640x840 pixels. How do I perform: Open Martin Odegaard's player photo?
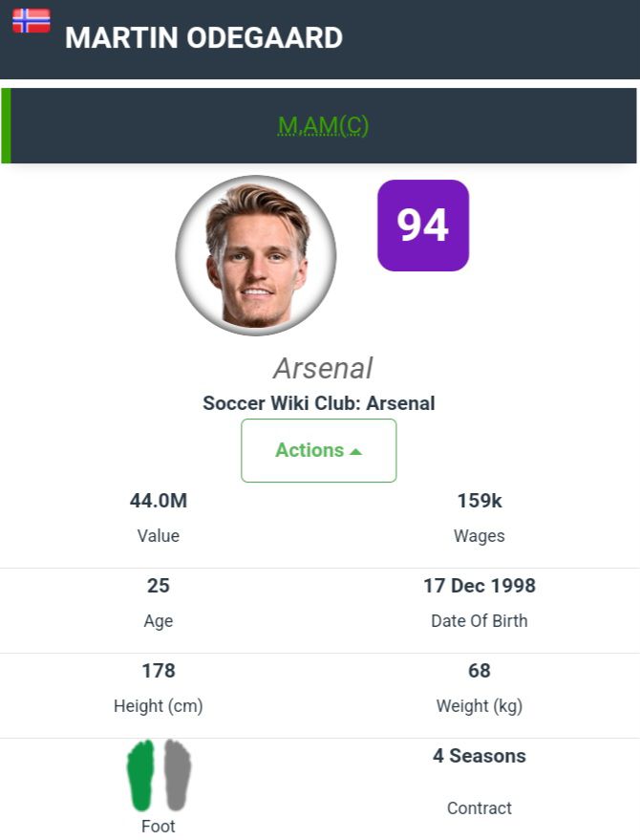point(256,255)
